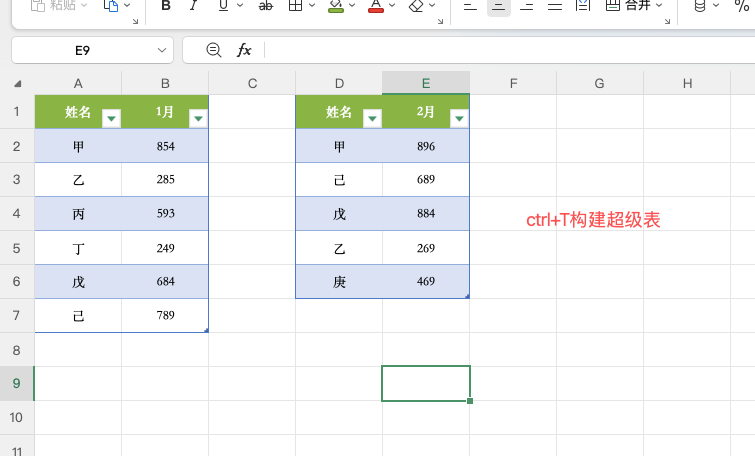Image resolution: width=755 pixels, height=456 pixels.
Task: Select cell 庚 in column D
Action: coord(339,282)
